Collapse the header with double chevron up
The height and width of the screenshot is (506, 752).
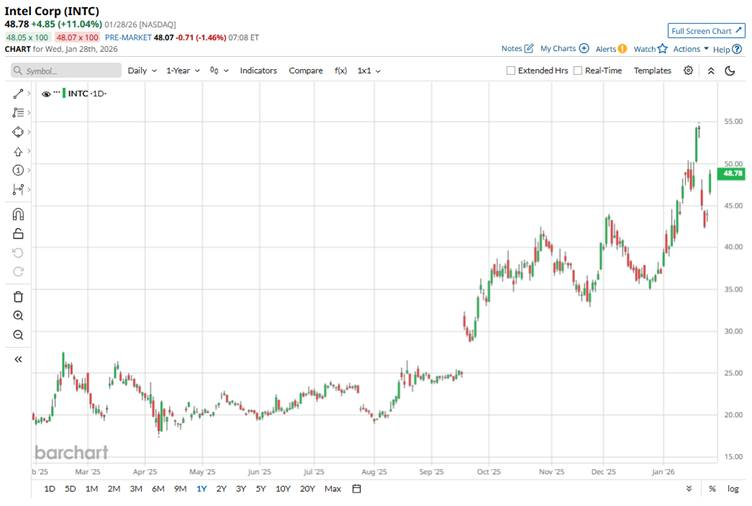click(x=711, y=71)
